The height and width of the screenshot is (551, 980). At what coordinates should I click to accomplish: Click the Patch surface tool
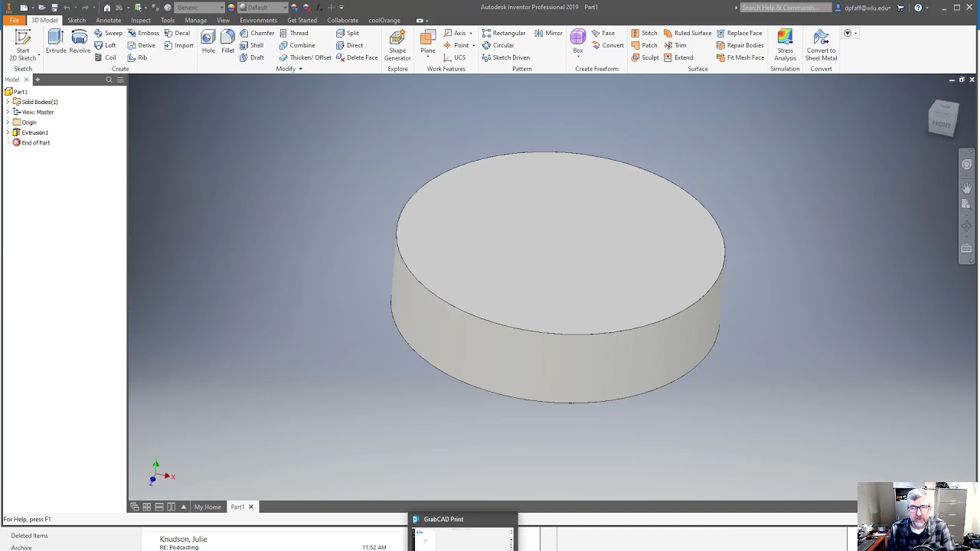click(x=644, y=45)
